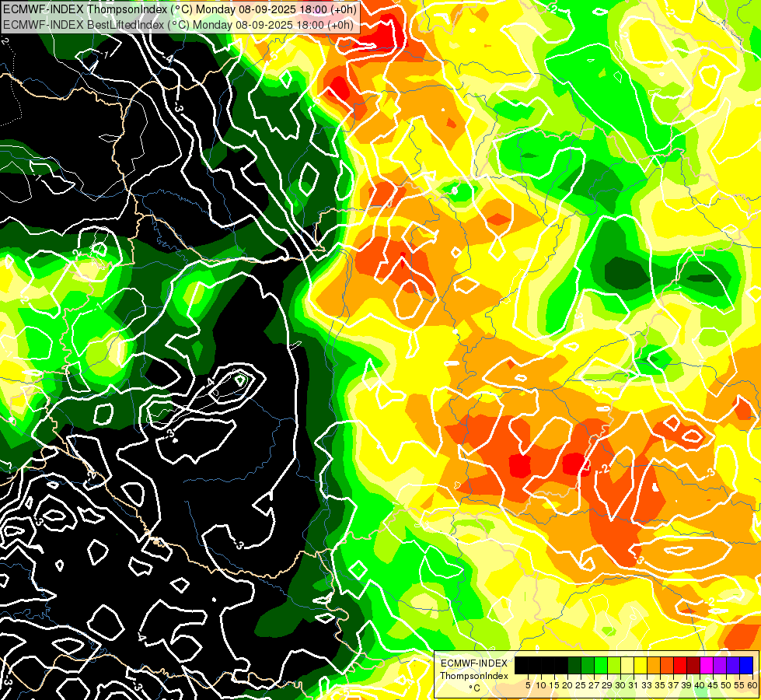Click the legend unit label '°C'
The height and width of the screenshot is (700, 761).
(474, 688)
